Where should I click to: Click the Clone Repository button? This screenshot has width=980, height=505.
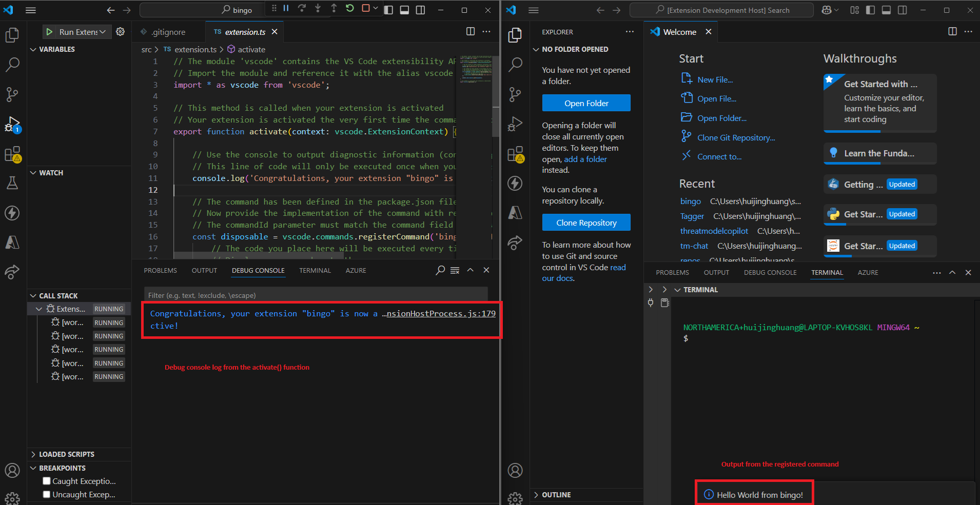tap(586, 223)
